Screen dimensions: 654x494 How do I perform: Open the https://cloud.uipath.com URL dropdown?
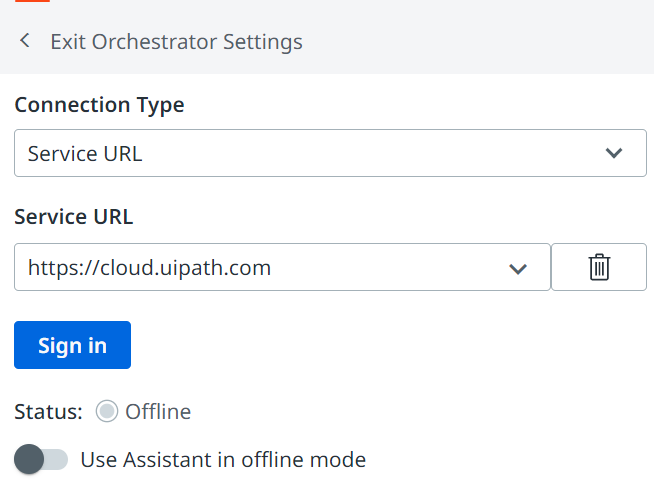(282, 268)
